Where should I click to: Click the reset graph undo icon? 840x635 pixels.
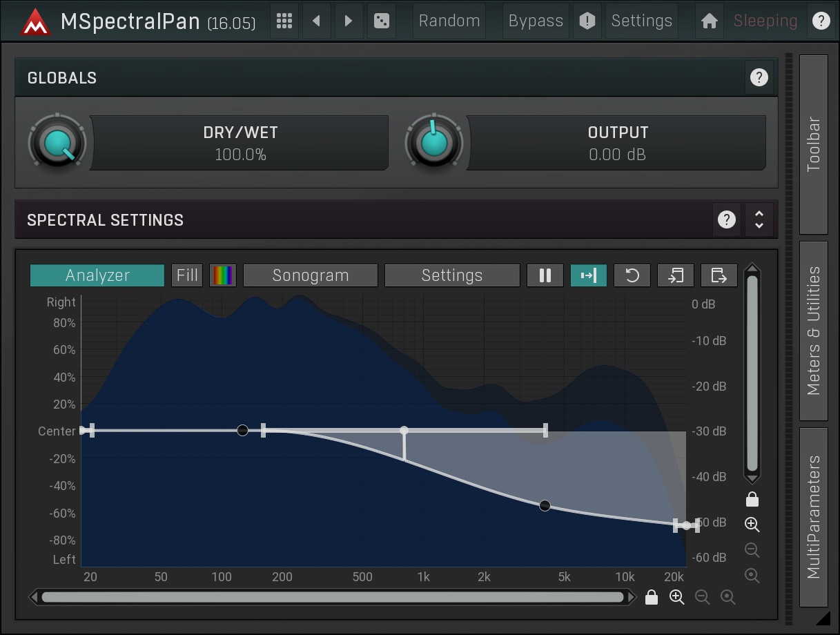[x=632, y=275]
